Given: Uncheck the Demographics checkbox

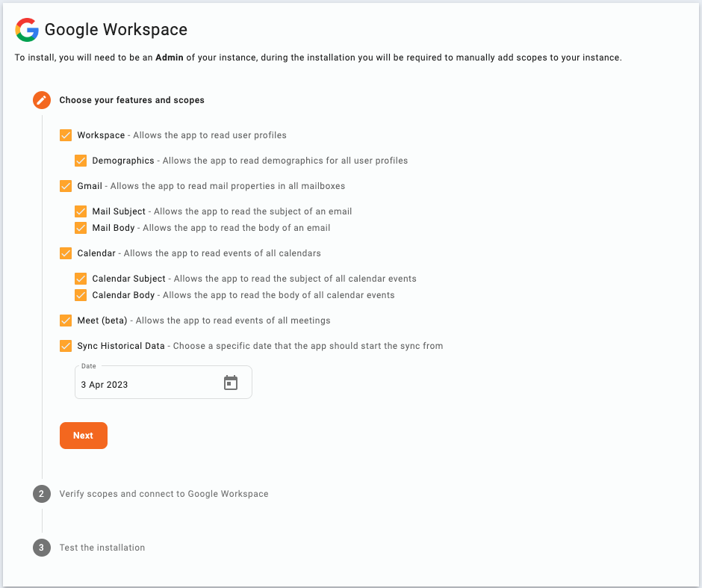Looking at the screenshot, I should pos(81,161).
